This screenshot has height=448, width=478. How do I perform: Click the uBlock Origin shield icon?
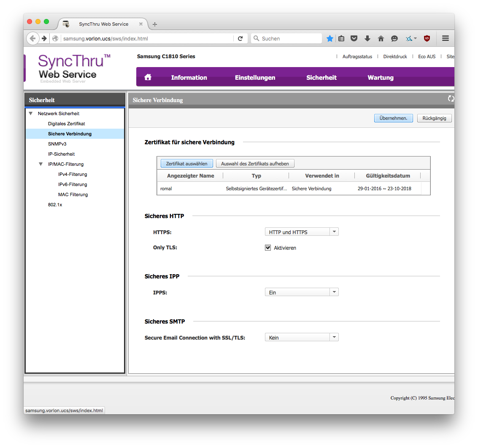pyautogui.click(x=427, y=38)
